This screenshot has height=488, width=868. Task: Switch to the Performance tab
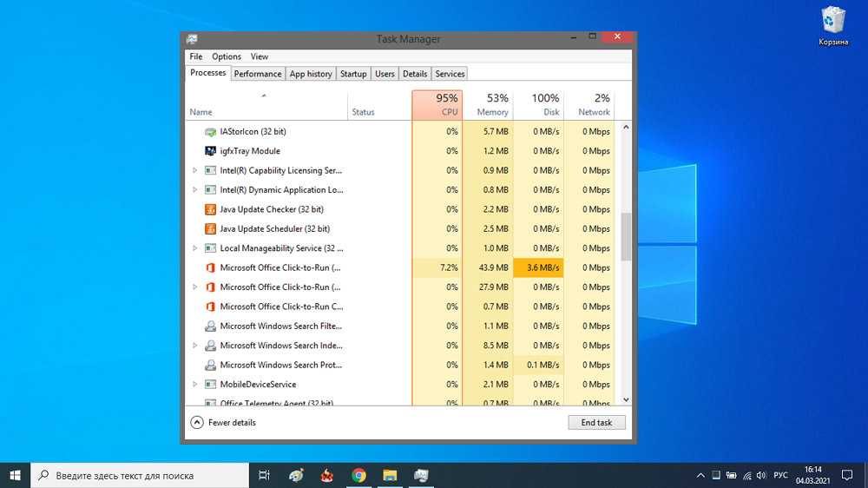[x=258, y=74]
